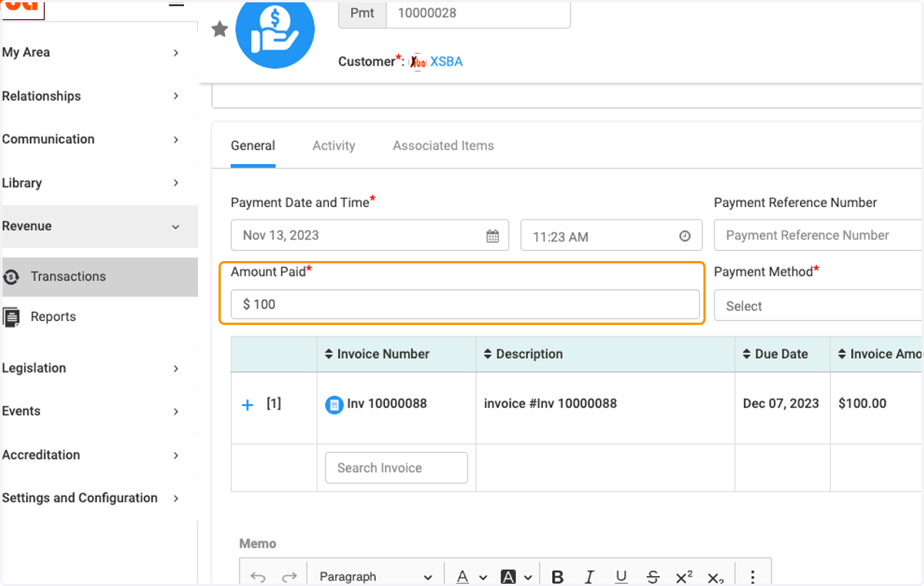
Task: Toggle italic formatting in Memo
Action: click(589, 577)
